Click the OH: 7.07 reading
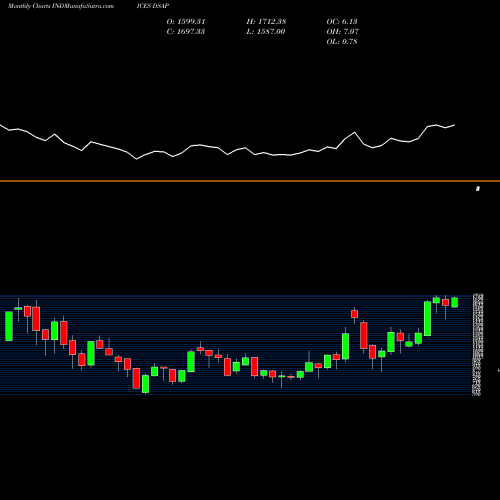This screenshot has width=500, height=500. click(343, 32)
